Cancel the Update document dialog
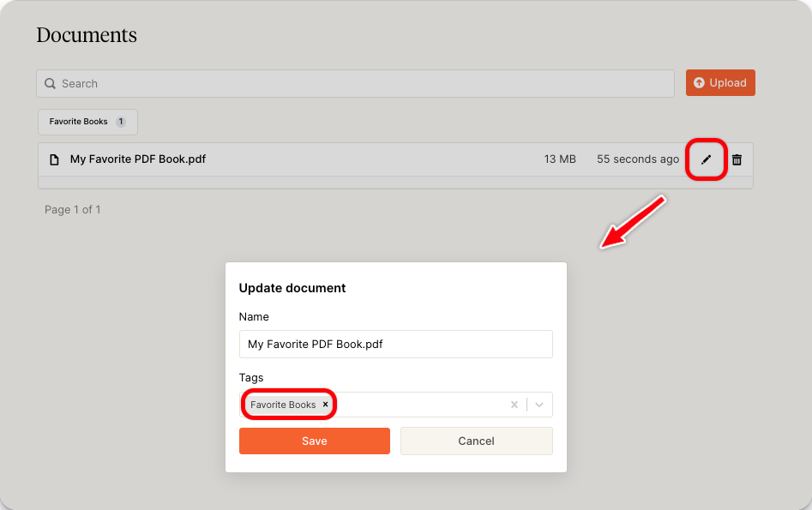 476,441
